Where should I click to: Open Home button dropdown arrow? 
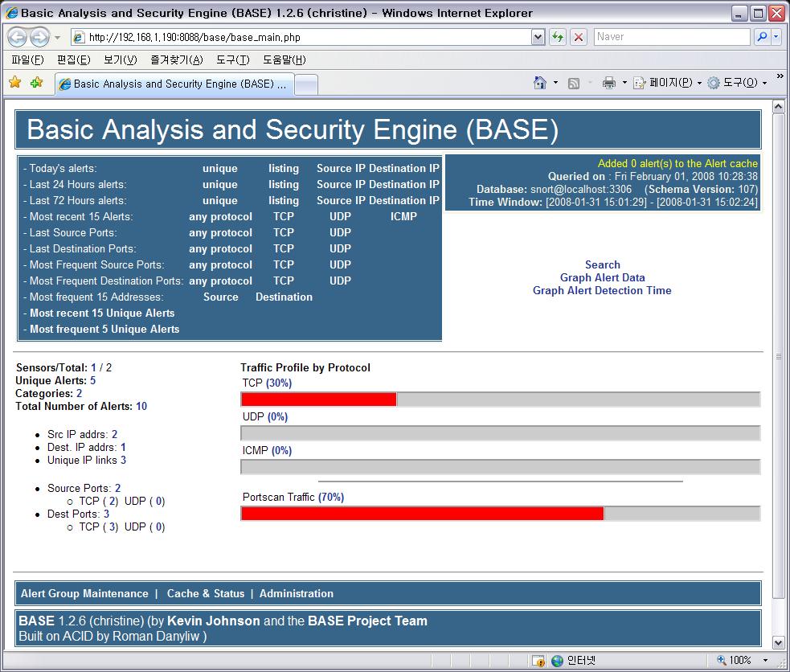(555, 83)
